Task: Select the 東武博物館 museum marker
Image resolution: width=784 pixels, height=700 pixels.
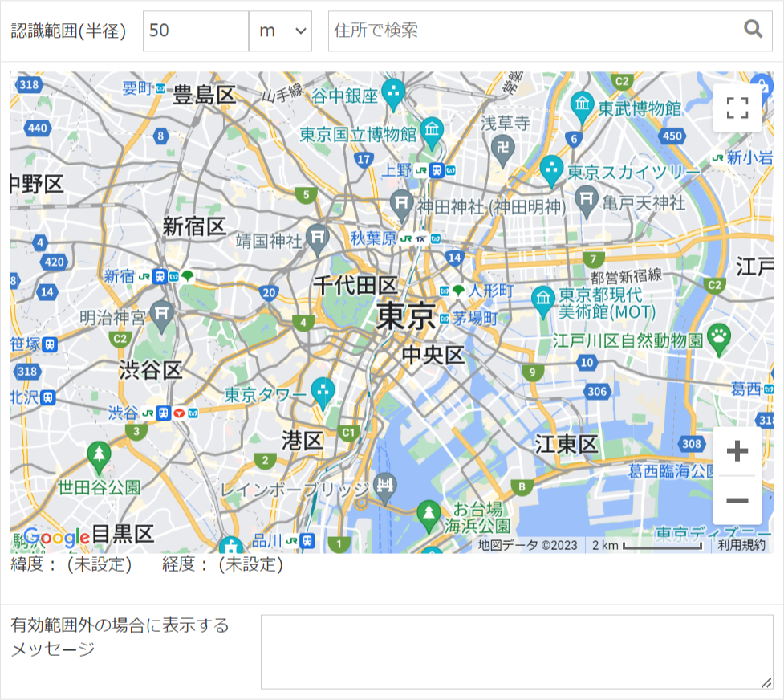Action: [582, 107]
